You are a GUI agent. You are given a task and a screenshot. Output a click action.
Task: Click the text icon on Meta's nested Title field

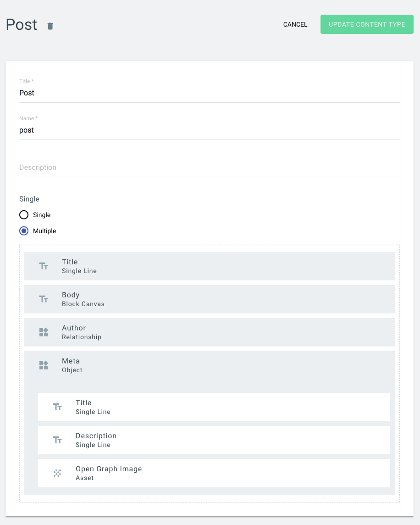pyautogui.click(x=57, y=407)
